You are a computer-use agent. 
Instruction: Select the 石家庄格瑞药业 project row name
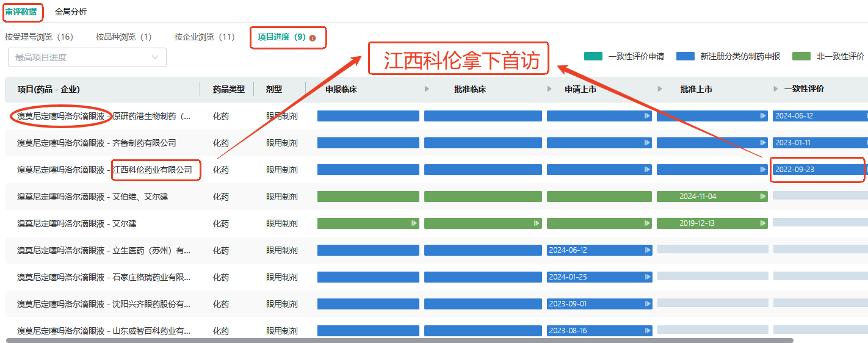(x=104, y=277)
